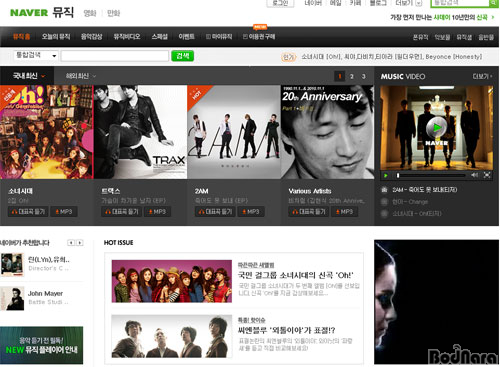500x367 pixels.
Task: Select third track radio in video playlist
Action: 384,214
